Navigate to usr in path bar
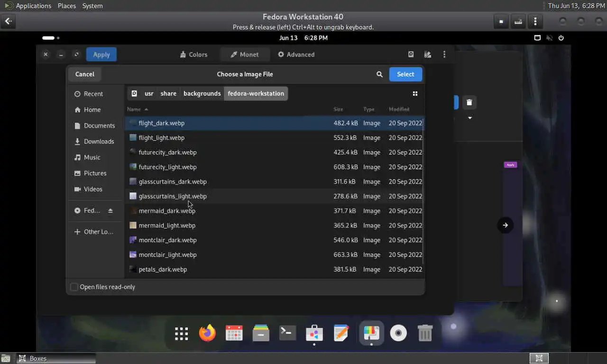607x364 pixels. 149,93
